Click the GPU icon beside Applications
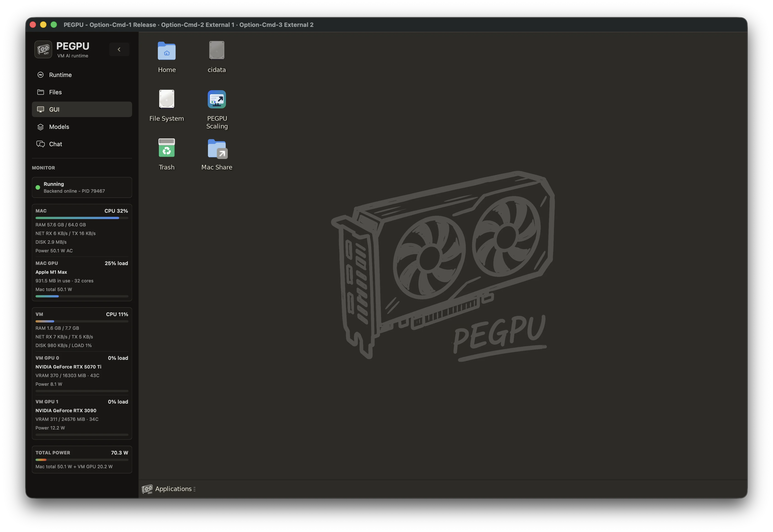Screen dimensions: 773x532 (147, 489)
